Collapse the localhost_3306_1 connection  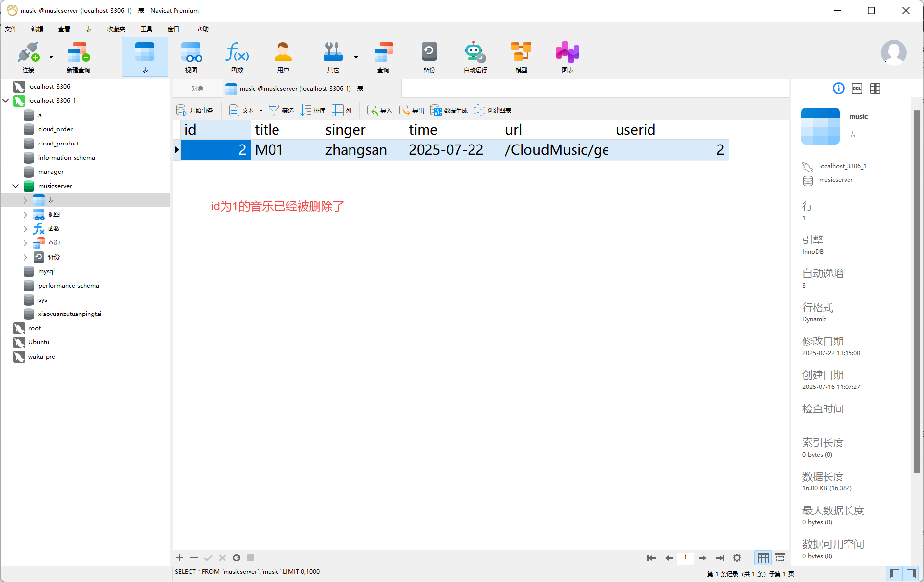coord(6,100)
